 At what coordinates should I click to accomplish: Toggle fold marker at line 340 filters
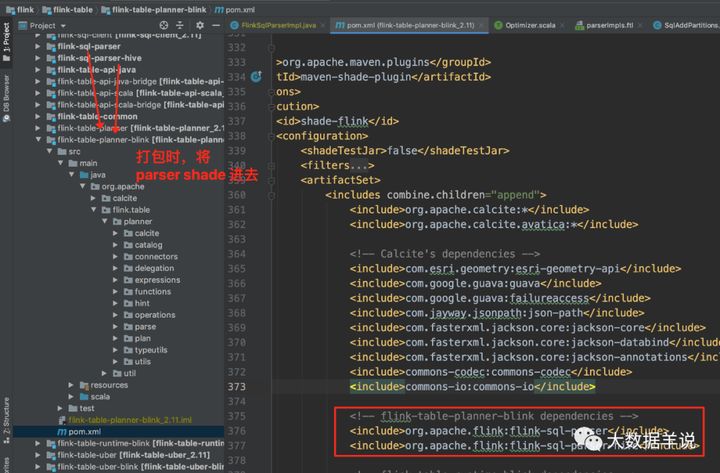pyautogui.click(x=271, y=166)
